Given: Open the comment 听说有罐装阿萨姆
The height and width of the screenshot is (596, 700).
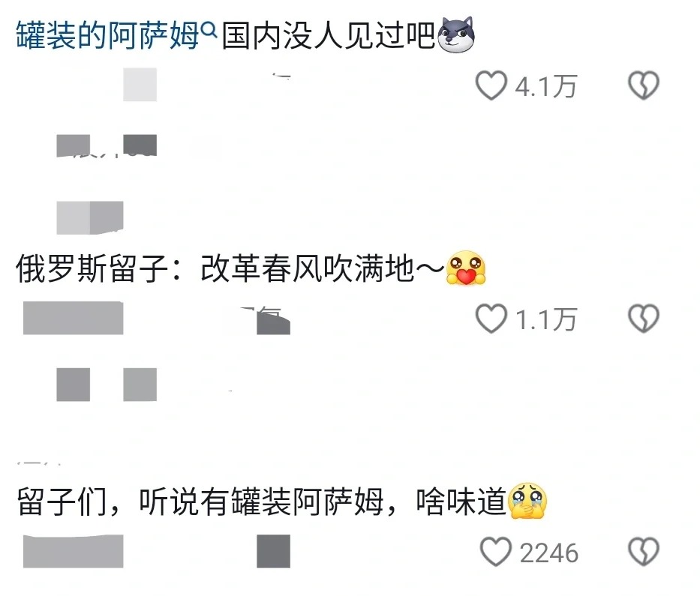Looking at the screenshot, I should point(260,502).
